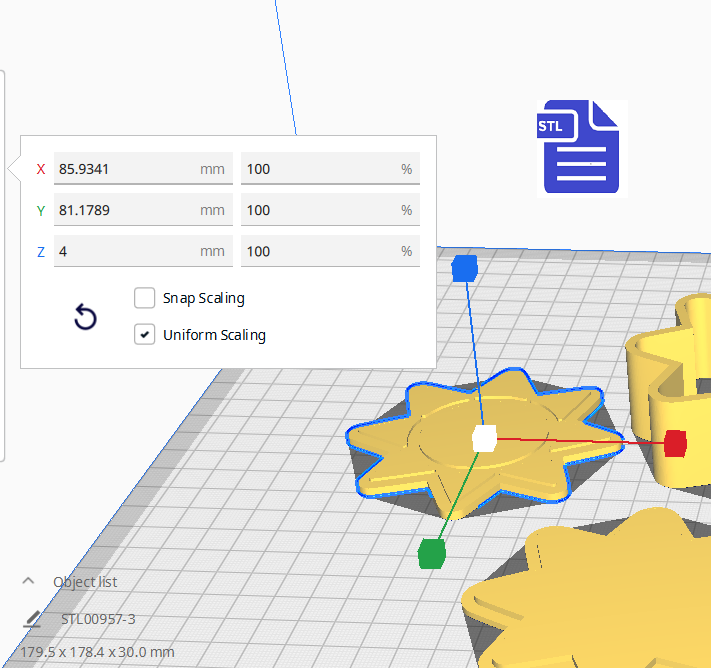This screenshot has height=668, width=711.
Task: Click the Y scale percentage field
Action: (x=318, y=210)
